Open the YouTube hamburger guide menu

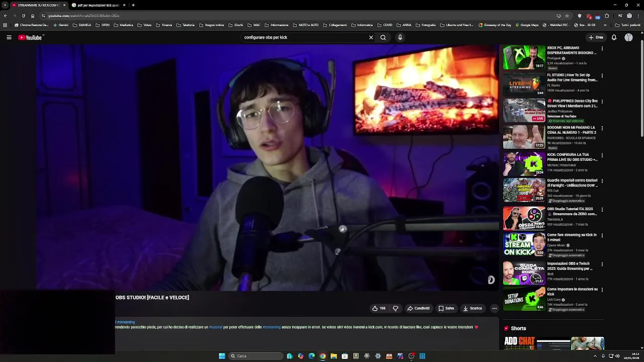tap(9, 37)
